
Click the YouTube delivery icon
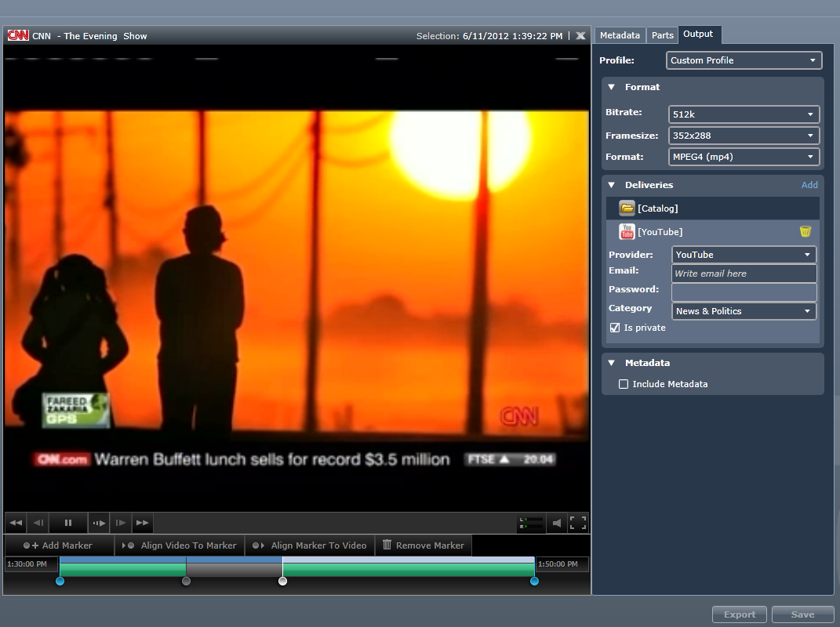[627, 231]
